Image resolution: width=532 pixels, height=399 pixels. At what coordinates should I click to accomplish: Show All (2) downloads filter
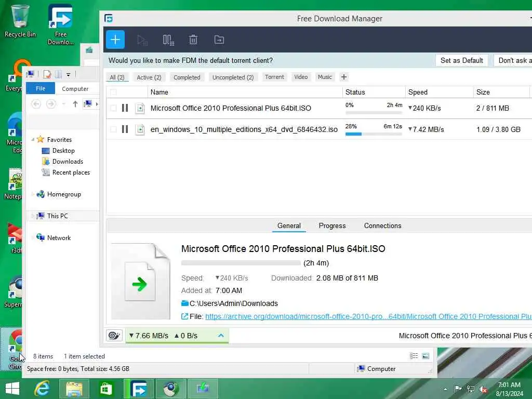pyautogui.click(x=117, y=77)
